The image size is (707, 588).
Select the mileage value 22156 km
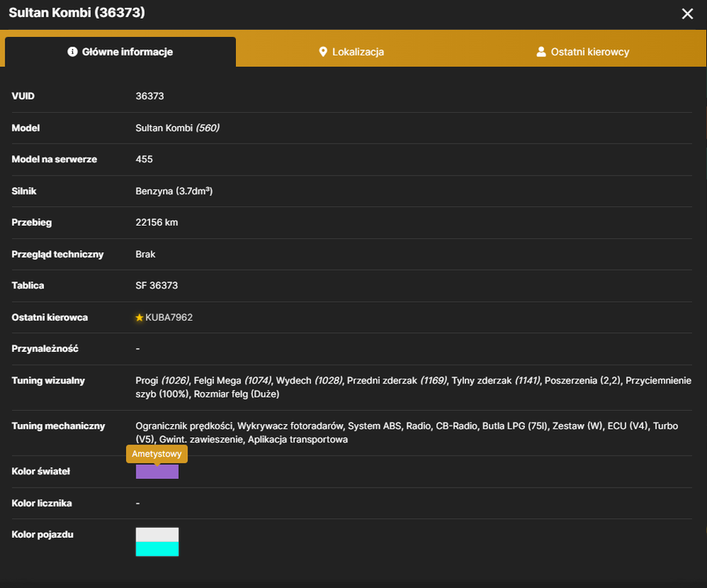click(157, 223)
